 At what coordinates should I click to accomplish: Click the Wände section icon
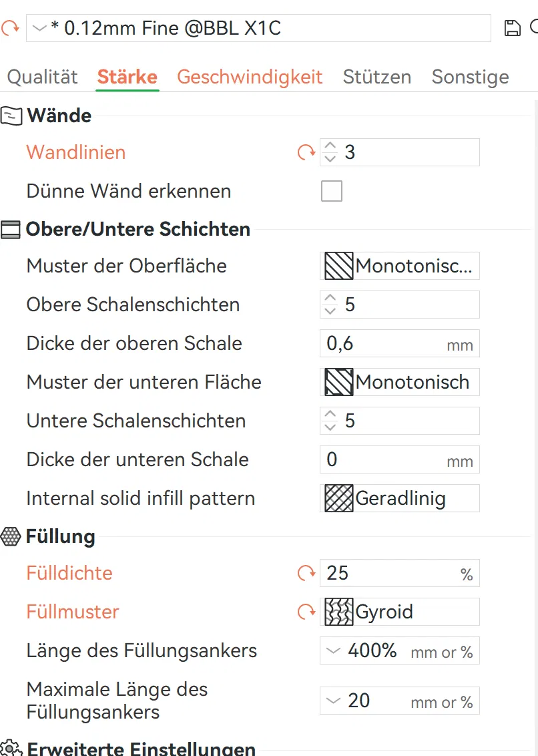pos(11,116)
